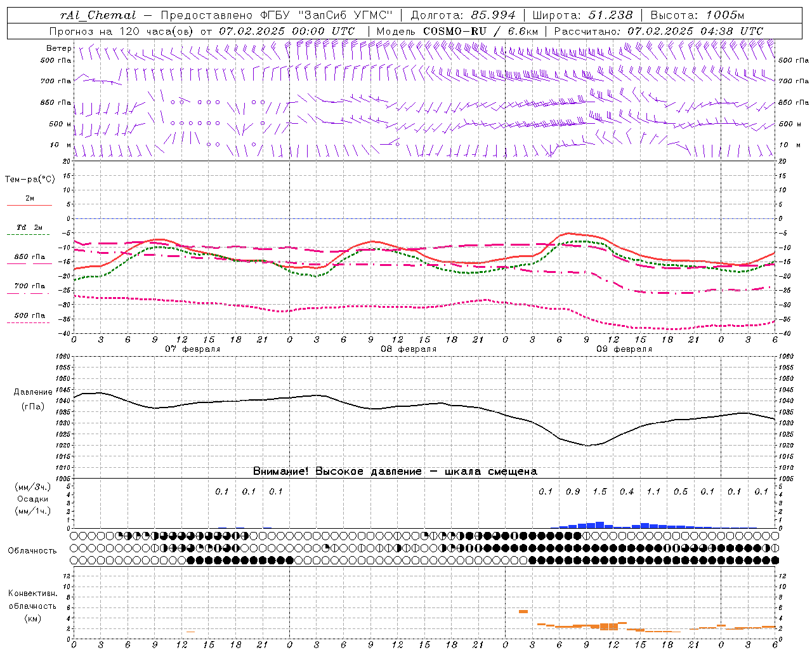The height and width of the screenshot is (650, 812).
Task: Click the Облачность cloud cover label
Action: (x=32, y=551)
